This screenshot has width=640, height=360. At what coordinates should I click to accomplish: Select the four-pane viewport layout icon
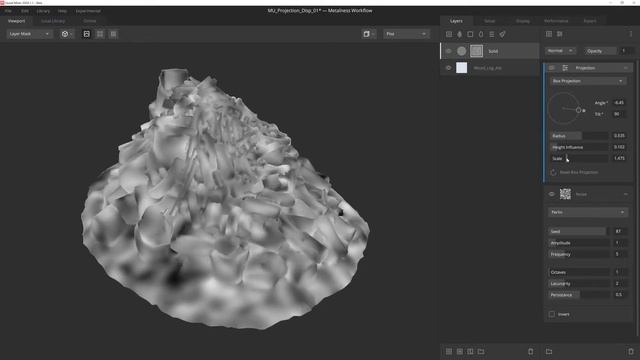point(100,34)
